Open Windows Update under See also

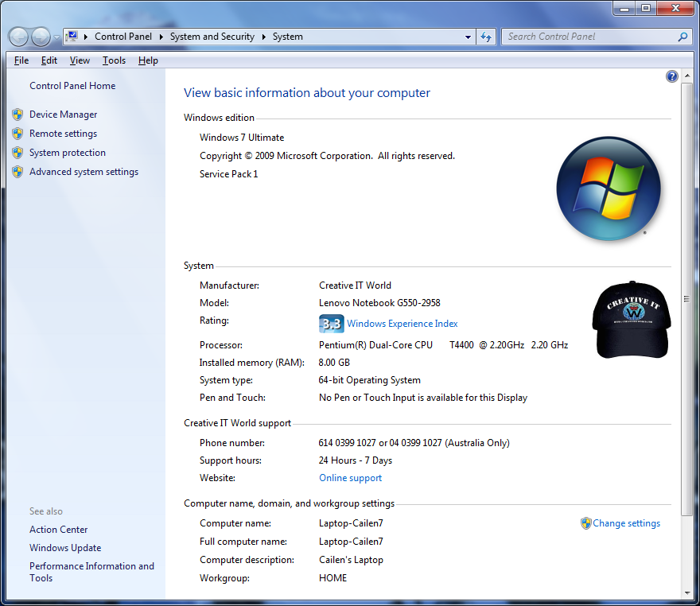click(x=65, y=547)
